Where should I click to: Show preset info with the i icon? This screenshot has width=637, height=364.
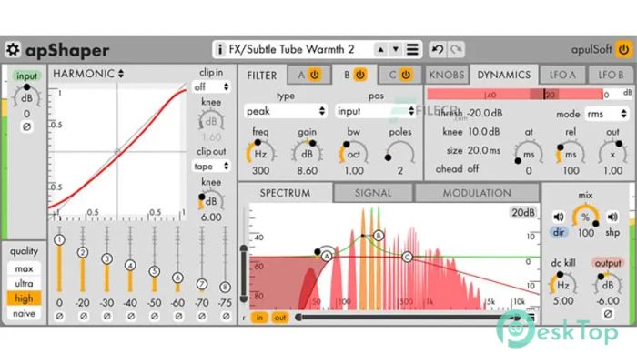click(x=220, y=49)
